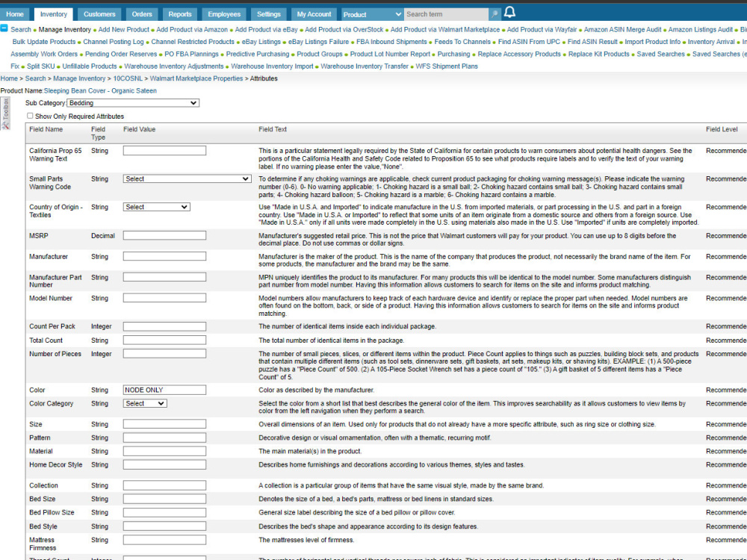
Task: Open Replace Kit Products link
Action: point(599,55)
